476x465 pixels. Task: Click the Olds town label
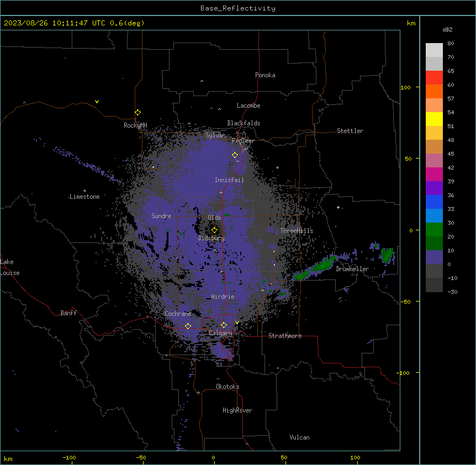click(x=214, y=218)
